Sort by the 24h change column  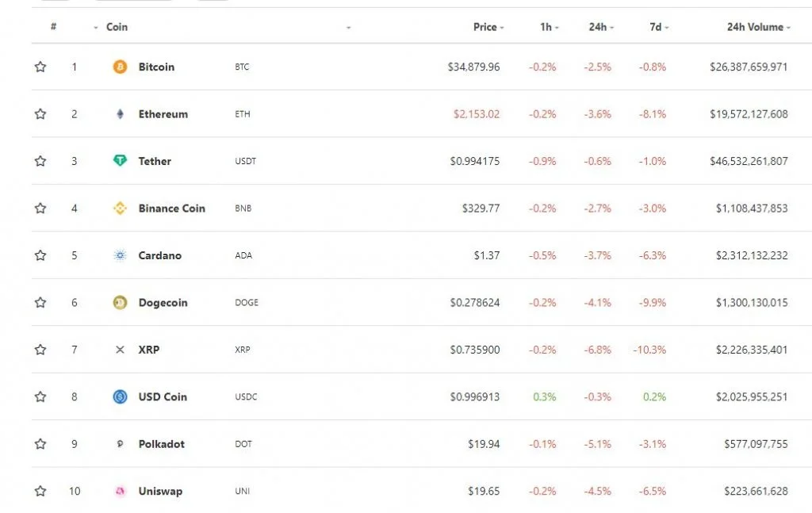601,27
